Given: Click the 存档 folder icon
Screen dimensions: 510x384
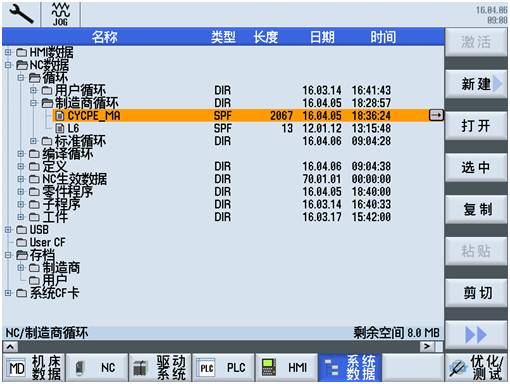Looking at the screenshot, I should 22,255.
